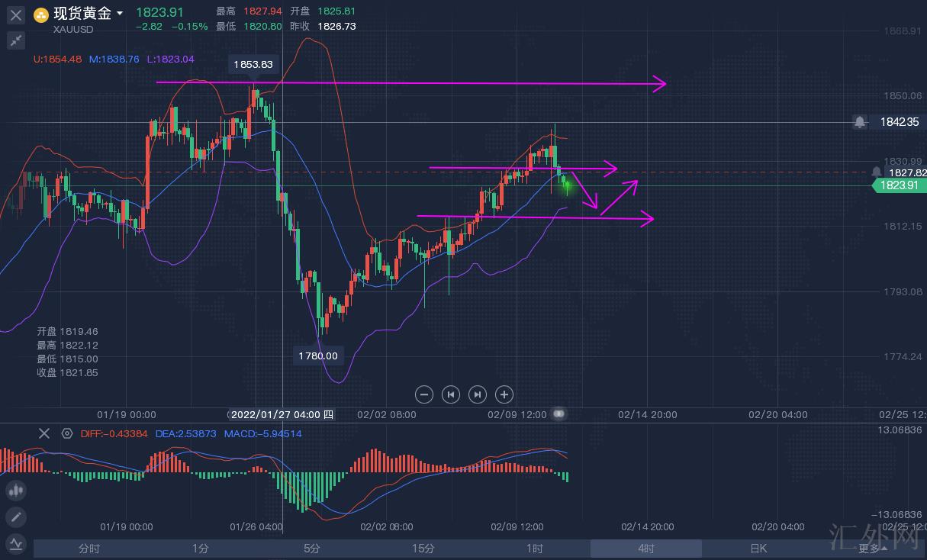Jump to earliest candles with skip-back button
This screenshot has height=560, width=927.
click(x=451, y=394)
